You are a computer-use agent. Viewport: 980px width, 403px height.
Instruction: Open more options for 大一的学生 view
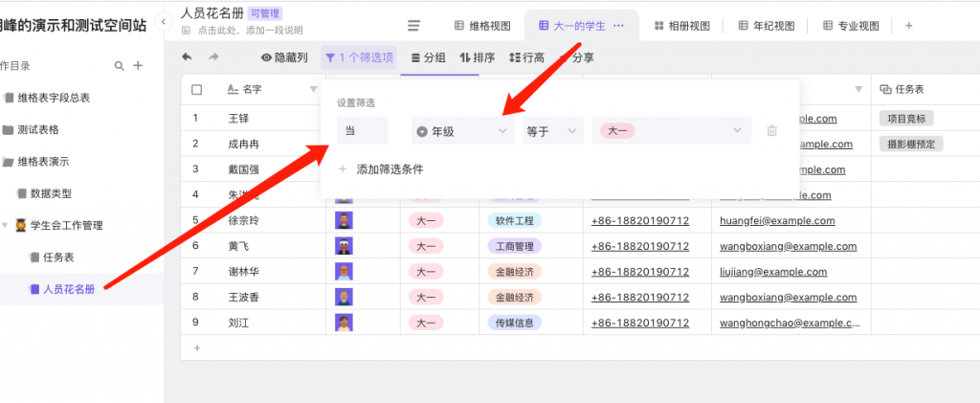coord(618,26)
